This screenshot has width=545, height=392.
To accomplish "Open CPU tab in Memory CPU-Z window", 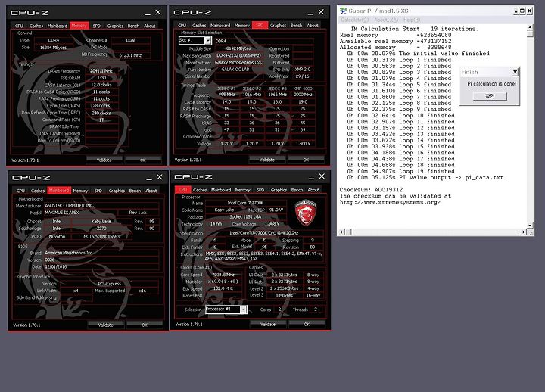I will point(19,26).
